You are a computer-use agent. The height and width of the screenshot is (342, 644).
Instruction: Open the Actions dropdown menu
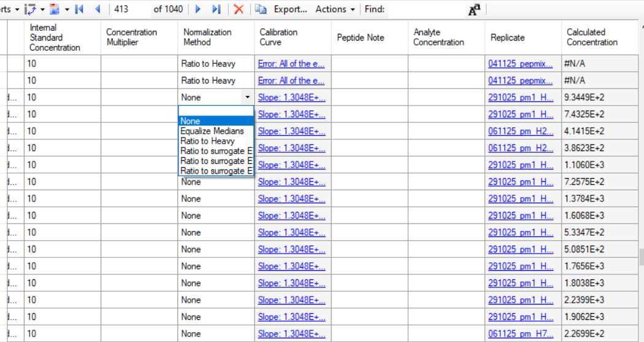pyautogui.click(x=335, y=9)
